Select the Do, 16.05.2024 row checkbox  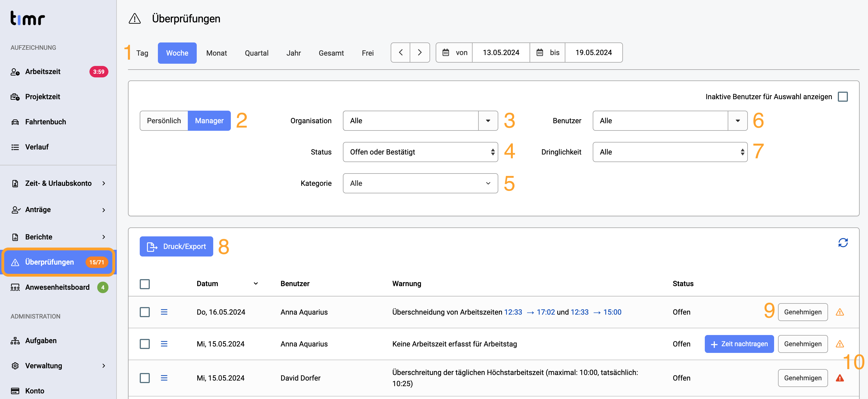tap(145, 312)
